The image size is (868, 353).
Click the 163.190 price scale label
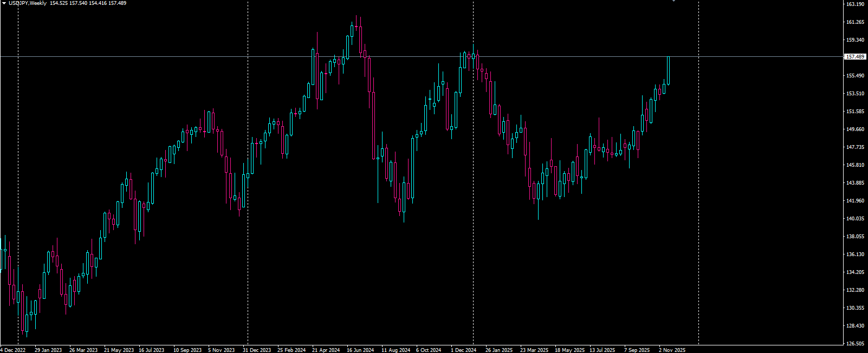click(854, 4)
